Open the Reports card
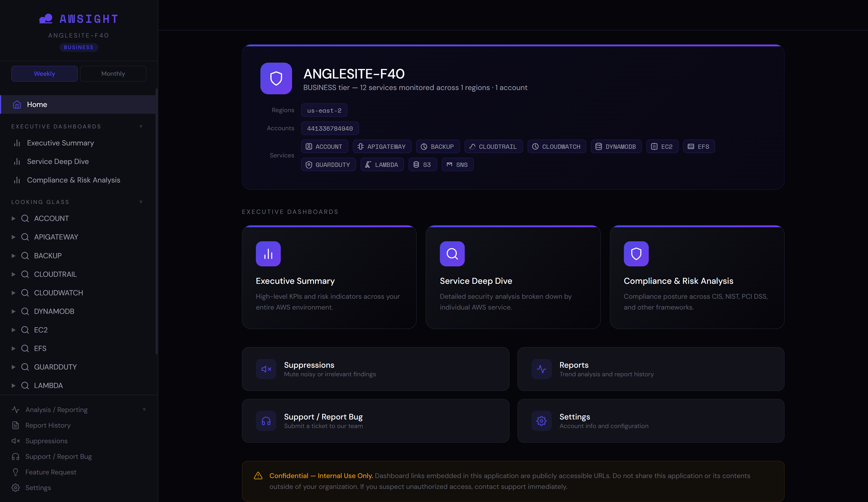The height and width of the screenshot is (502, 868). click(651, 369)
